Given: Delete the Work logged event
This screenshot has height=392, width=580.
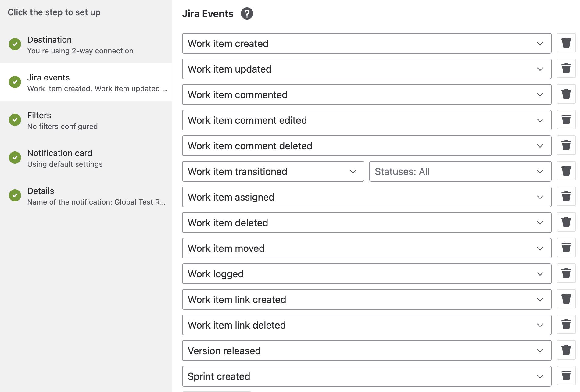Looking at the screenshot, I should (x=566, y=274).
